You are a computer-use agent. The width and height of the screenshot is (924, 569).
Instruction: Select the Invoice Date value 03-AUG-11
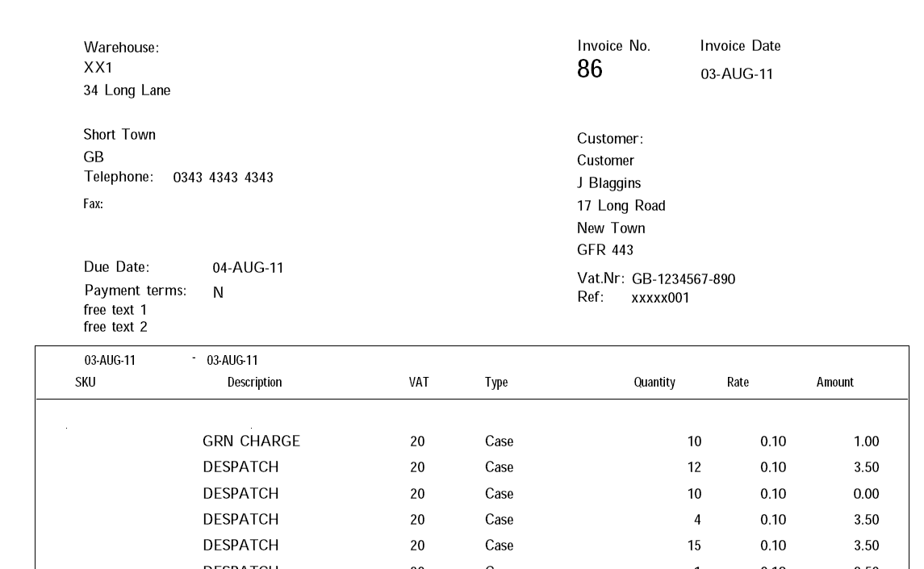point(737,74)
